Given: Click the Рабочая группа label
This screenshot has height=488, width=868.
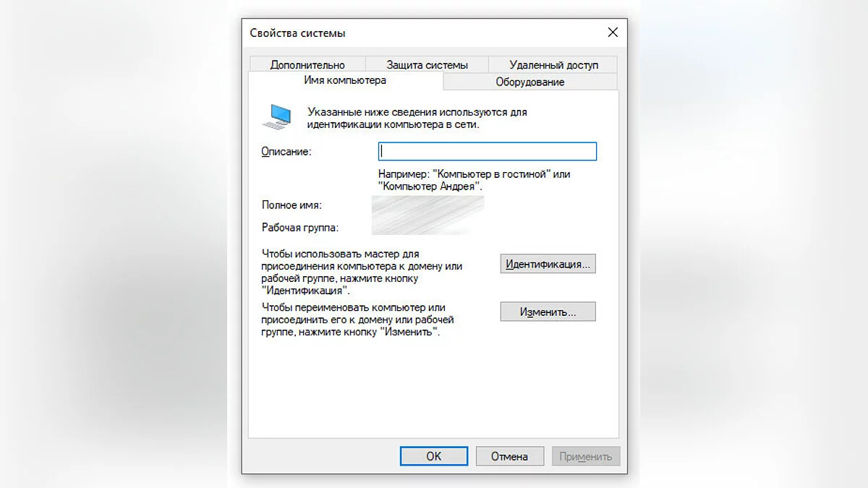Looking at the screenshot, I should pos(300,228).
